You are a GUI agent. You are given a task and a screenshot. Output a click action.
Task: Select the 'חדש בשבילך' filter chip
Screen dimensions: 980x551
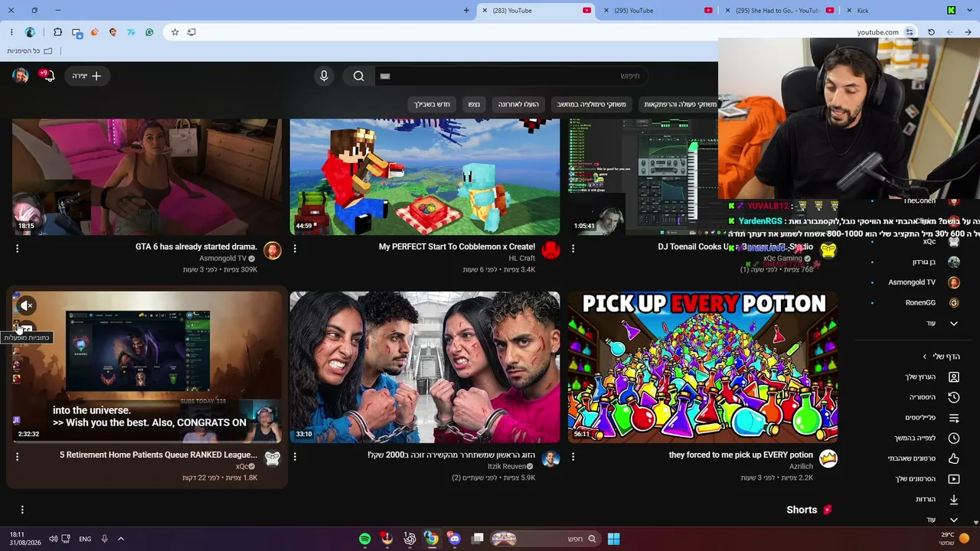pyautogui.click(x=433, y=104)
